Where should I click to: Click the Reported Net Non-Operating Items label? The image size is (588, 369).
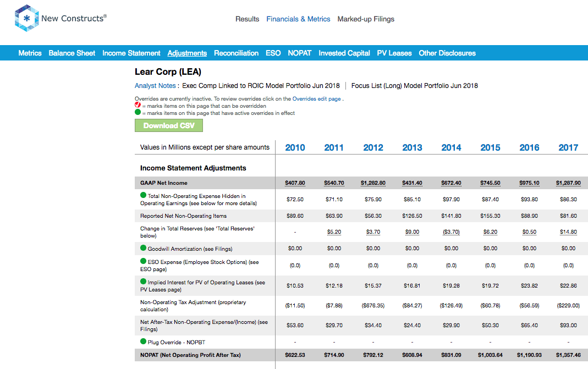[183, 216]
